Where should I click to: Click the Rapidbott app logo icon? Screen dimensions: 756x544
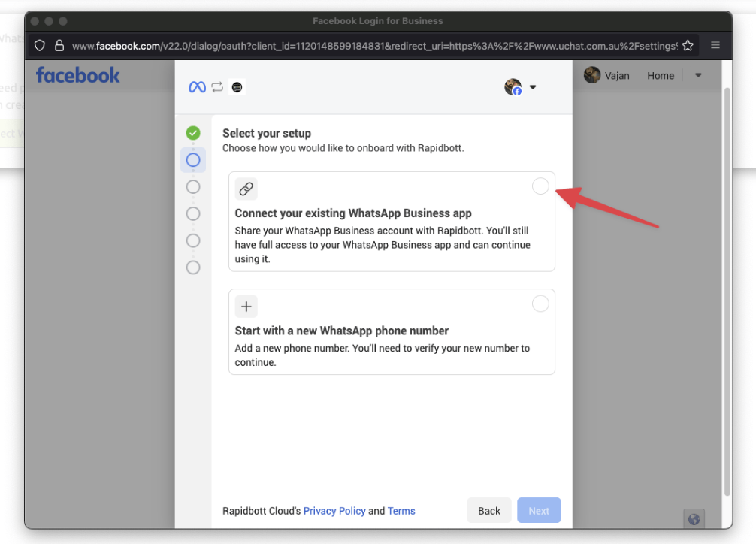[x=237, y=87]
